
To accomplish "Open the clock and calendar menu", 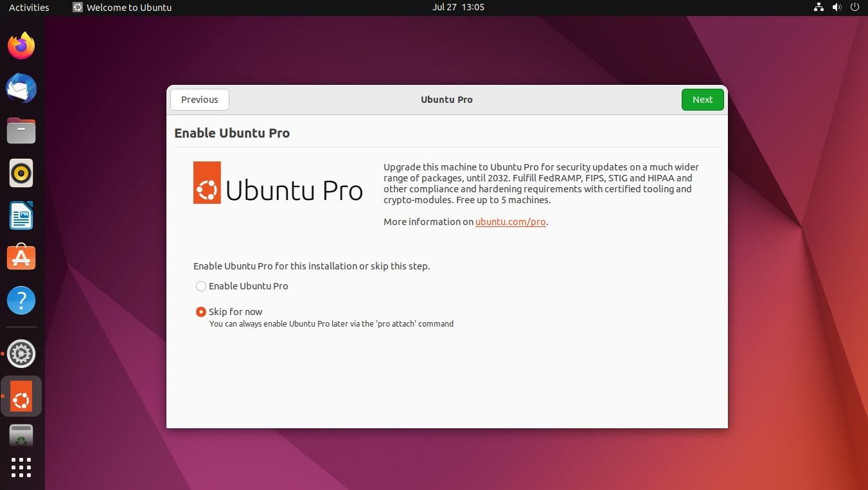I will tap(458, 8).
